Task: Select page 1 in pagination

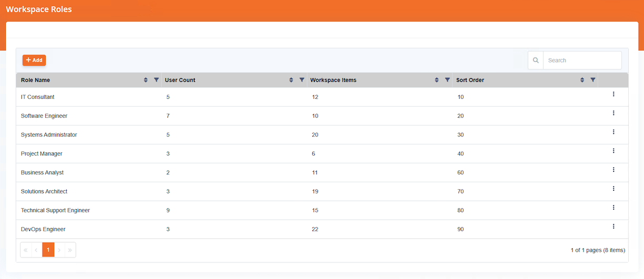Action: click(x=48, y=250)
